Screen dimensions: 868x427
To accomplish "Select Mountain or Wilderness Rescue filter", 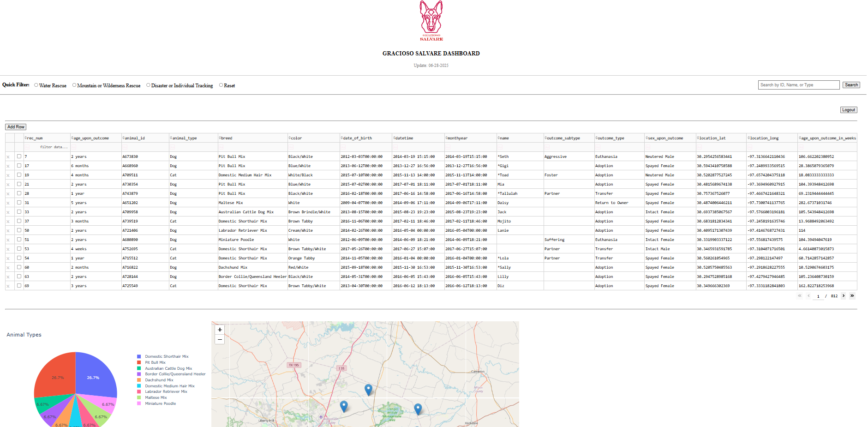I will (x=74, y=85).
